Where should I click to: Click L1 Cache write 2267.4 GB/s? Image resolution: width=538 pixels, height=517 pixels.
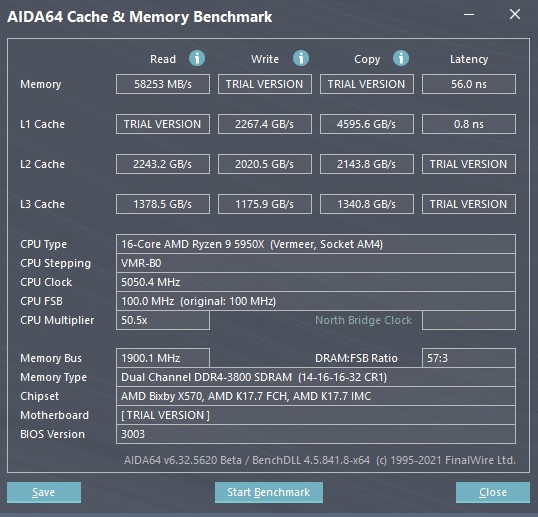pos(265,124)
